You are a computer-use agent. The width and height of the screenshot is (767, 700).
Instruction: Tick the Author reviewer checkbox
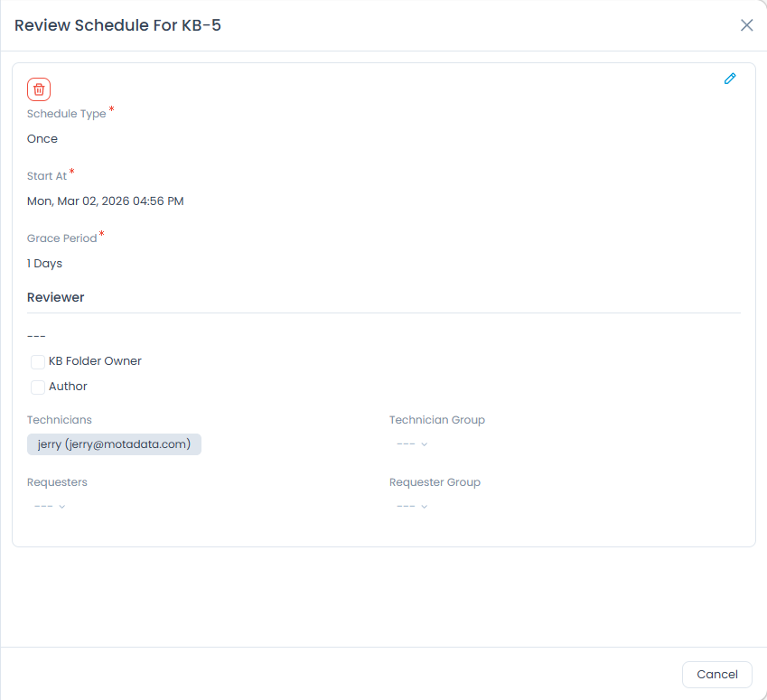[38, 387]
